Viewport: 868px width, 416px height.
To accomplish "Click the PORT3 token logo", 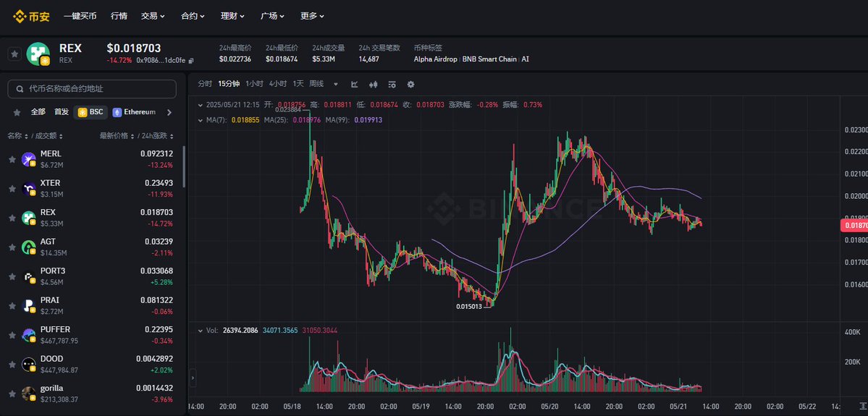I will [x=29, y=276].
